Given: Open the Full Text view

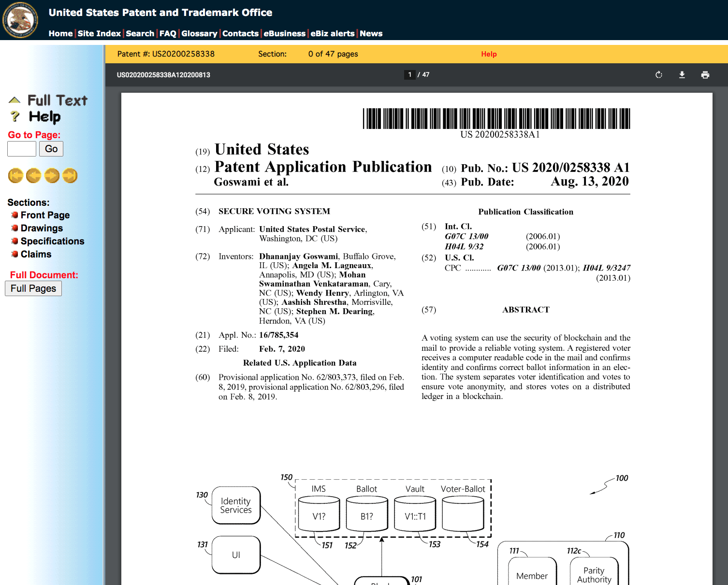Looking at the screenshot, I should 58,100.
